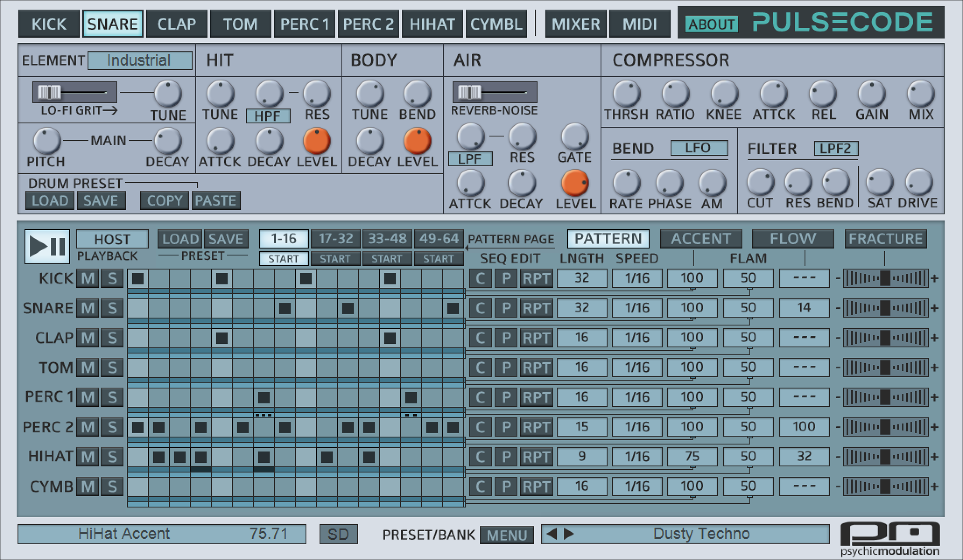
Task: Click the filter CUT knob
Action: [x=760, y=182]
